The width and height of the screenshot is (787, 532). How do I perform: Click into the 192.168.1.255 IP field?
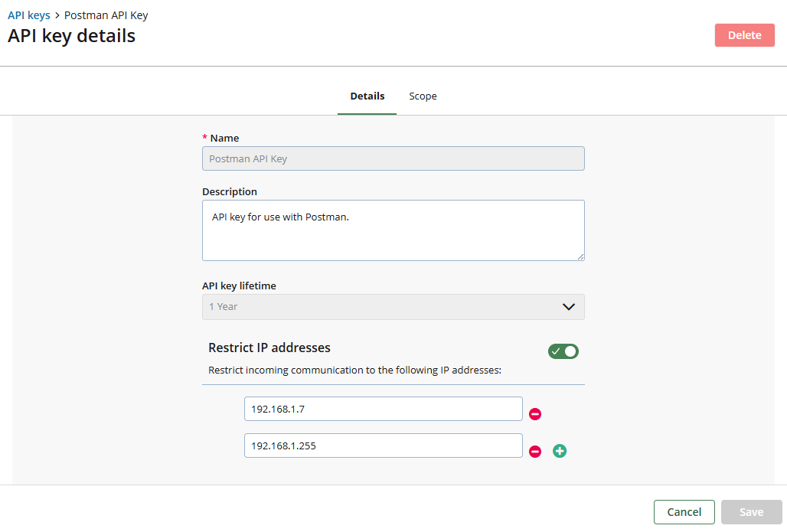(383, 446)
